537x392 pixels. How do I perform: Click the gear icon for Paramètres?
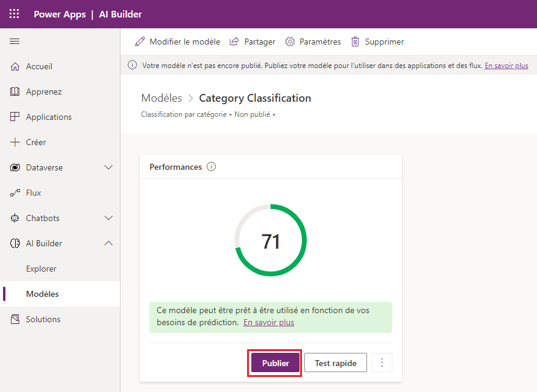(290, 42)
